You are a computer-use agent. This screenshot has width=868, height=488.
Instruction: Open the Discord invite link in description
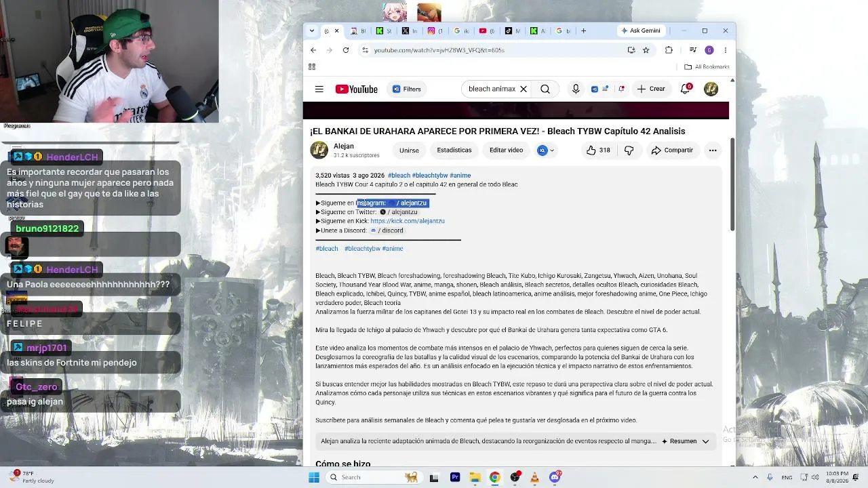point(387,230)
